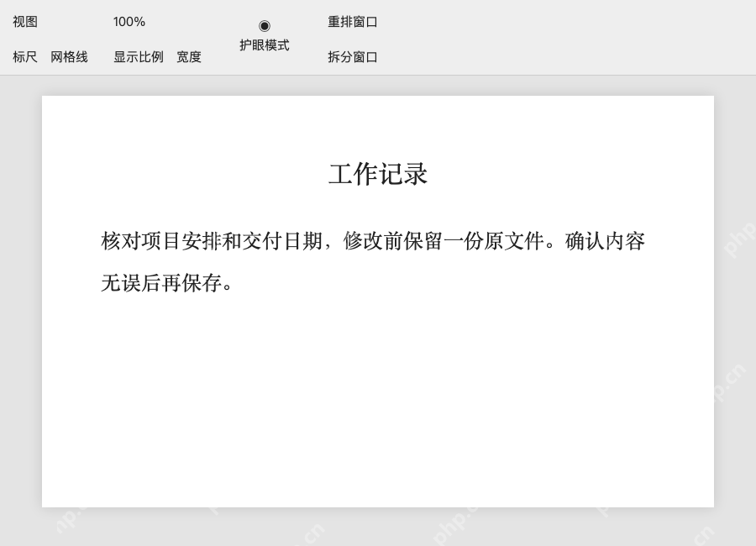This screenshot has height=546, width=756.
Task: Open 显示比例 zoom settings
Action: [139, 57]
